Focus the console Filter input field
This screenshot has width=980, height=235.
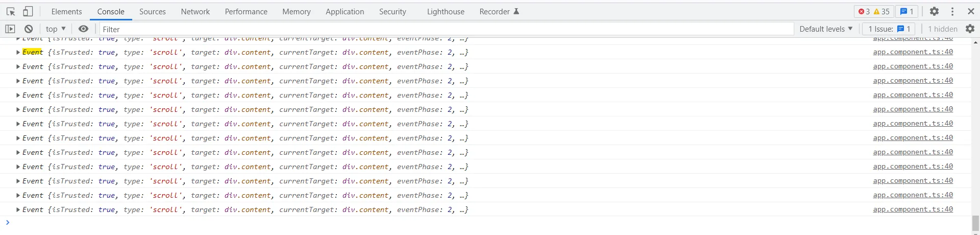(444, 29)
